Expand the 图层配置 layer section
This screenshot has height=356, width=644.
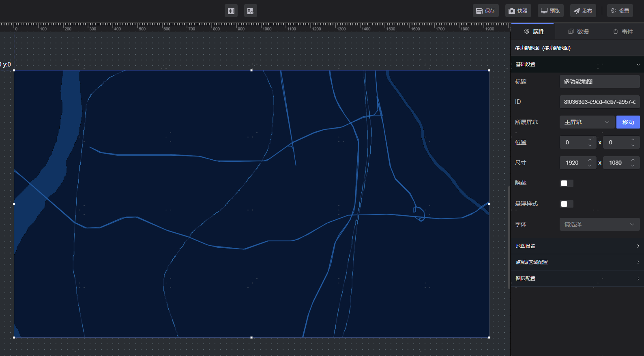(577, 279)
